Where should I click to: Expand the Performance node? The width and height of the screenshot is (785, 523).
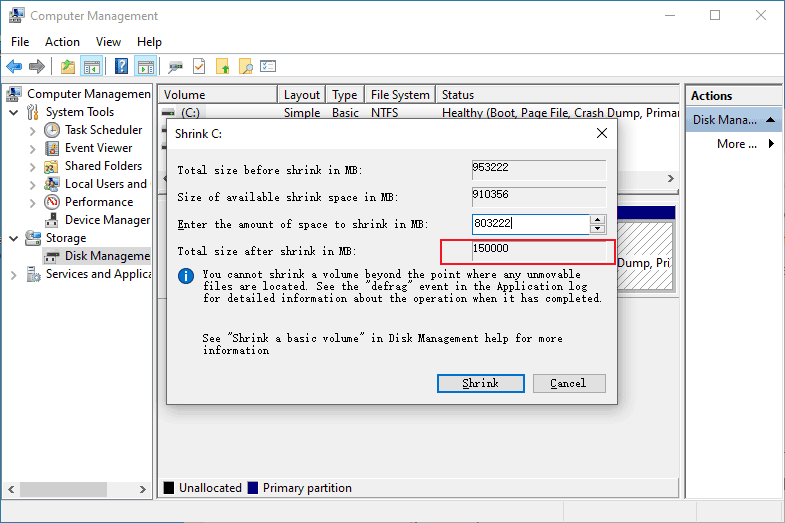pos(33,203)
